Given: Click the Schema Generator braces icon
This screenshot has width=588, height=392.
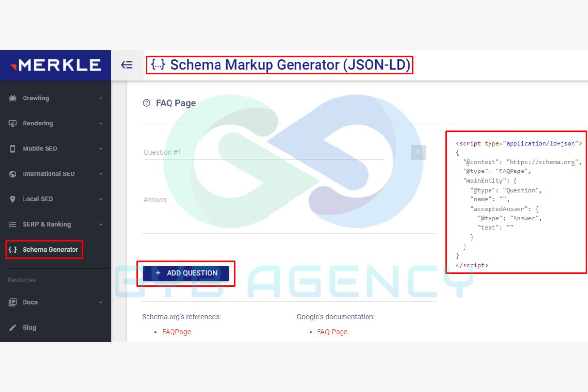Looking at the screenshot, I should [13, 249].
